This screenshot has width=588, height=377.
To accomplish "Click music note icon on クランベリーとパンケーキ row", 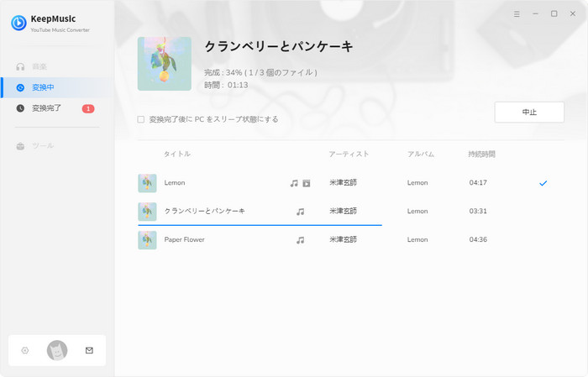I will 300,212.
